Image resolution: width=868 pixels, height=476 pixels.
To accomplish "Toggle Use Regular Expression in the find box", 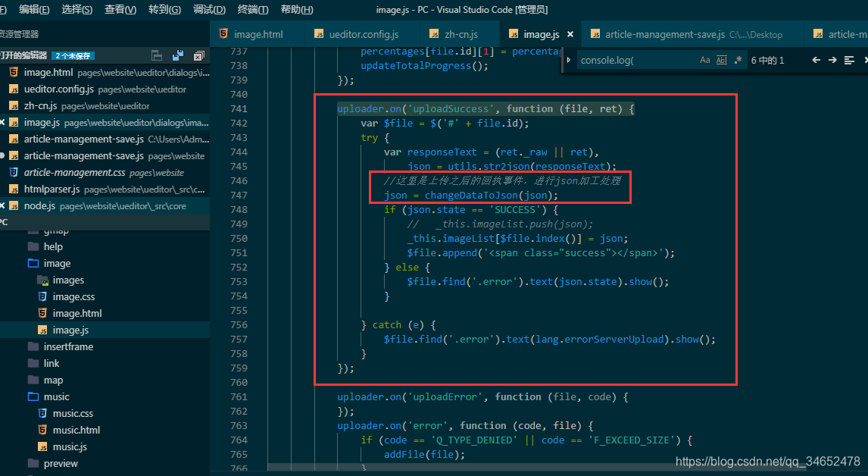I will coord(738,60).
